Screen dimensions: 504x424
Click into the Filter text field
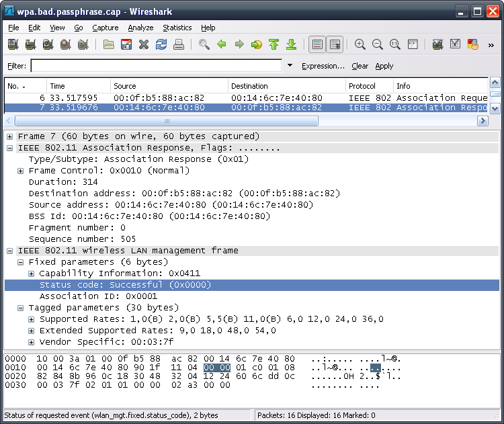tap(156, 66)
